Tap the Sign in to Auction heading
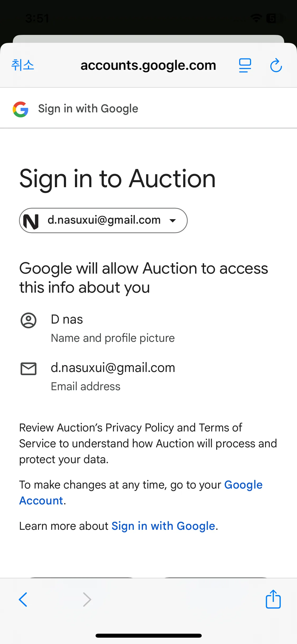The width and height of the screenshot is (297, 644). click(x=117, y=179)
